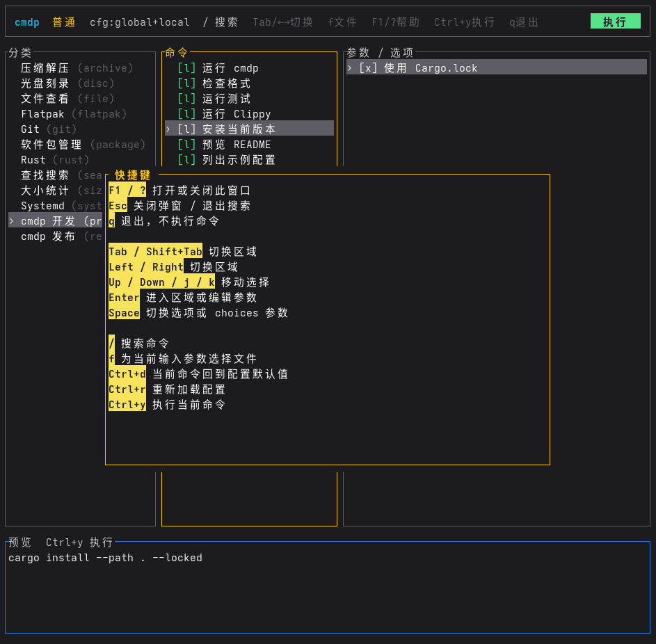Click the f文件 header hint
Screen dimensions: 656x644
click(x=342, y=22)
